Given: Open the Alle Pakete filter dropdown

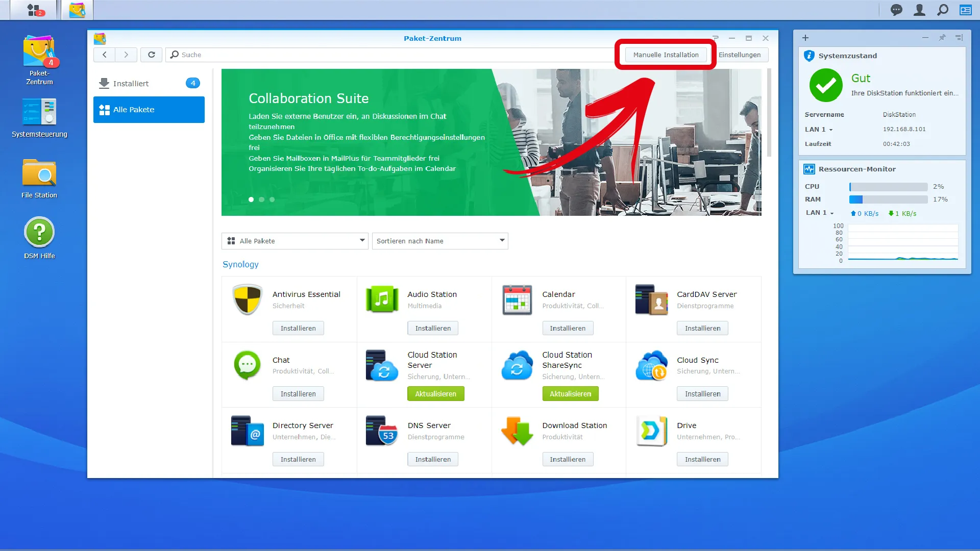Looking at the screenshot, I should [x=295, y=241].
